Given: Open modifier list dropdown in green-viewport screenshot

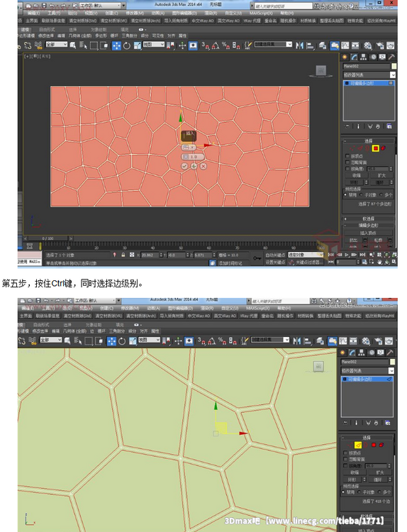Looking at the screenshot, I should 367,370.
